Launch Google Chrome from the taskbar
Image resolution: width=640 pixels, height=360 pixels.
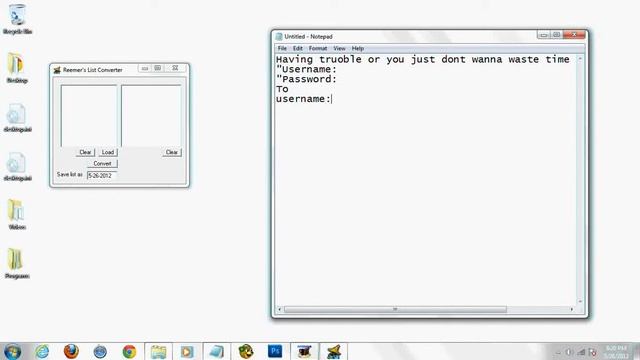pos(129,351)
